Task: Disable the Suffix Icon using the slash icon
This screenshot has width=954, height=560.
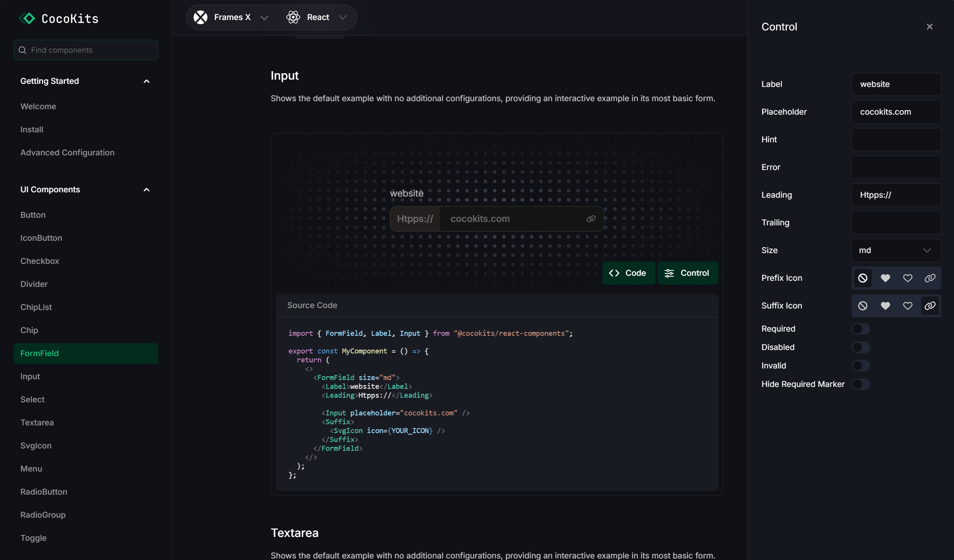Action: [x=862, y=306]
